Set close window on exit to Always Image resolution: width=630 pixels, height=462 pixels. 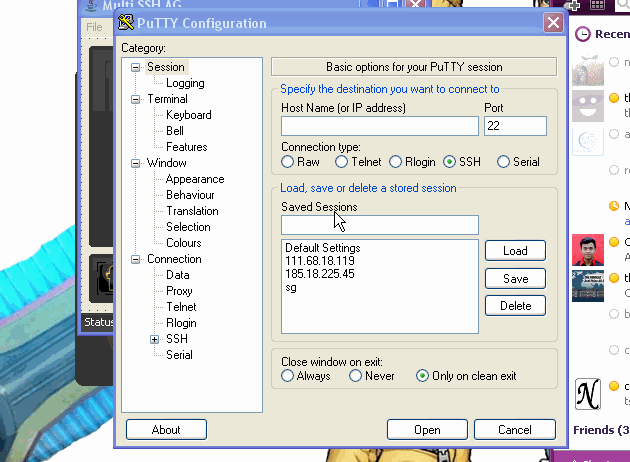[287, 376]
